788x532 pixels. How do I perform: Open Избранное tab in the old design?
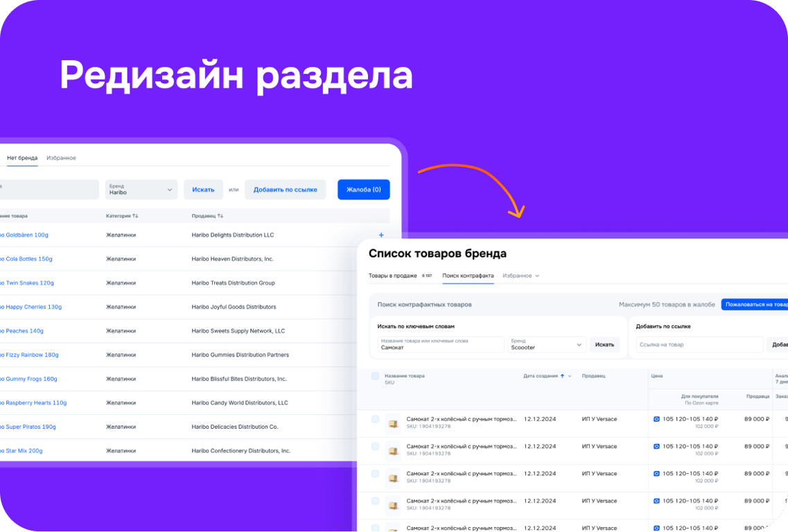61,158
